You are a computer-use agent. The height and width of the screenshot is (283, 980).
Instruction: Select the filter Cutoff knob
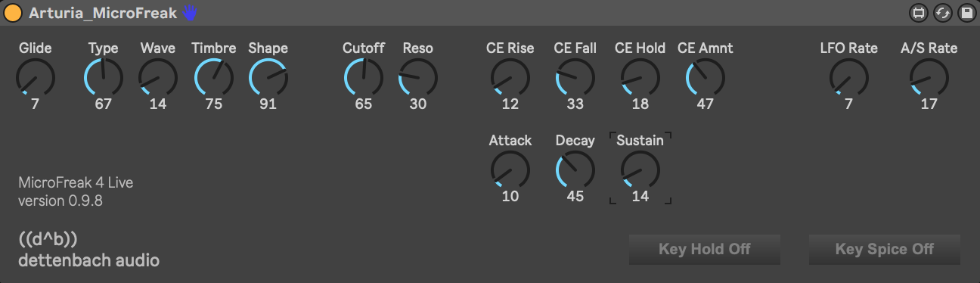[x=364, y=78]
